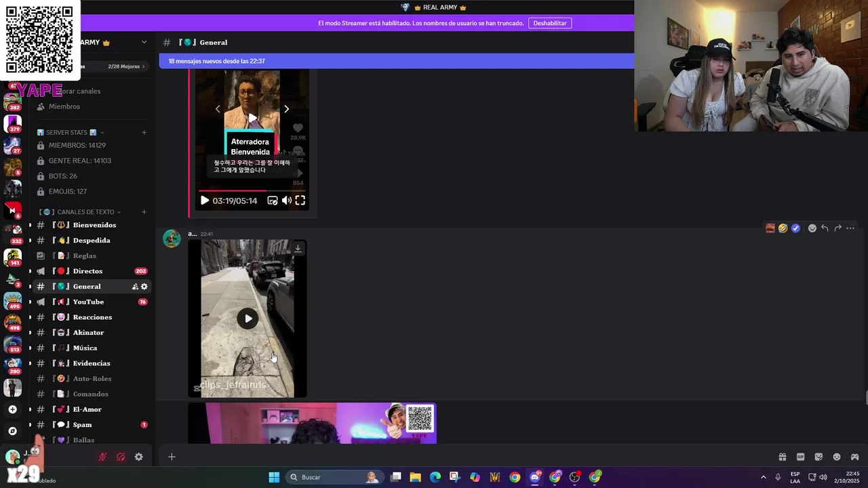Viewport: 868px width, 488px height.
Task: Open the Directos channel
Action: [92, 271]
